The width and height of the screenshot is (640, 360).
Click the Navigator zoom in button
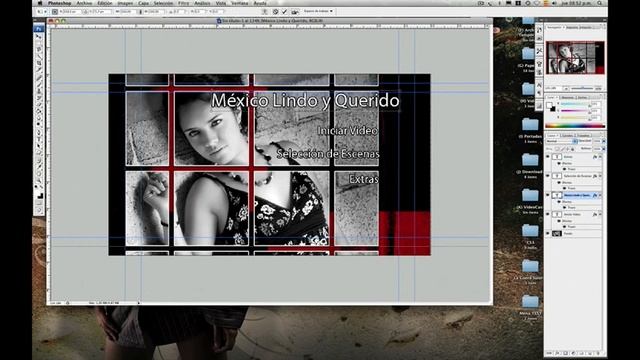coord(598,89)
